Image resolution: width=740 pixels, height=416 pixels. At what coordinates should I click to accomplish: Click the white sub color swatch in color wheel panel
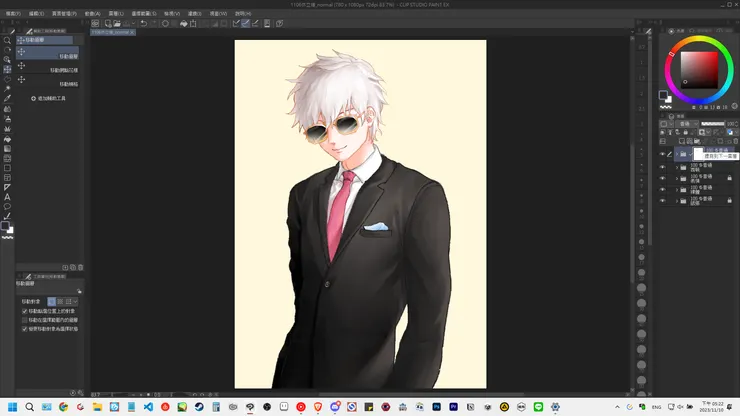pyautogui.click(x=669, y=99)
